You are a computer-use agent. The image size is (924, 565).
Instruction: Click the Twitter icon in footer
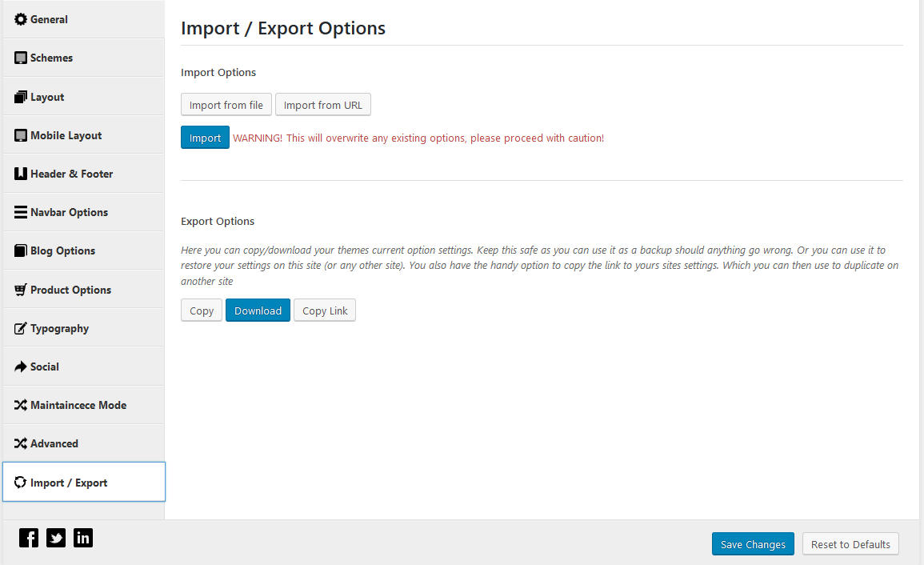[56, 538]
